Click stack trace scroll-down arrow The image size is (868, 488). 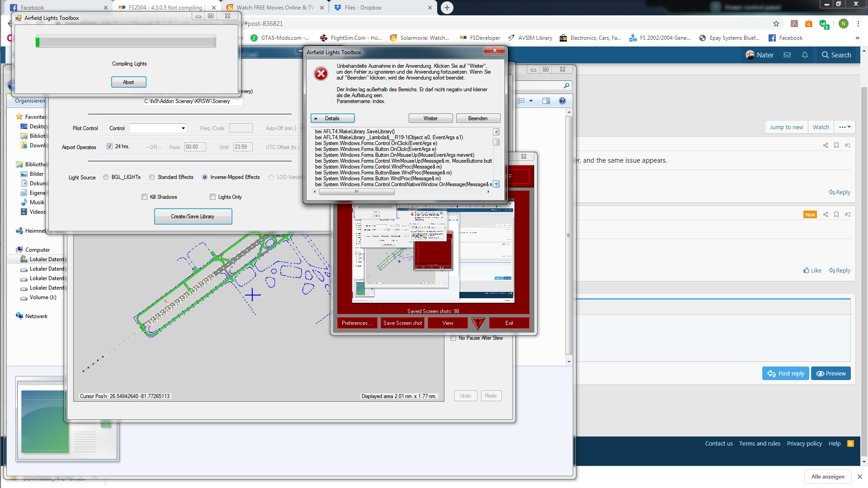(496, 184)
